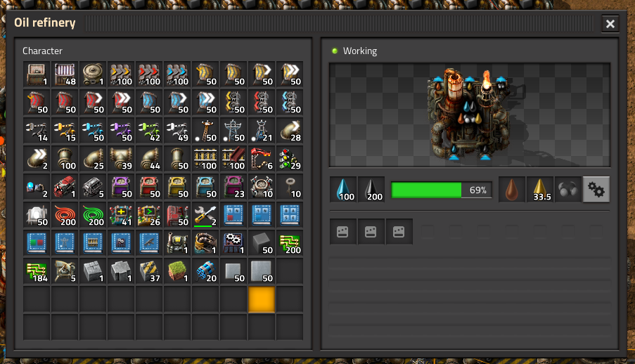The height and width of the screenshot is (364, 635).
Task: Pick up the purple filter inserter stack
Action: 121,131
